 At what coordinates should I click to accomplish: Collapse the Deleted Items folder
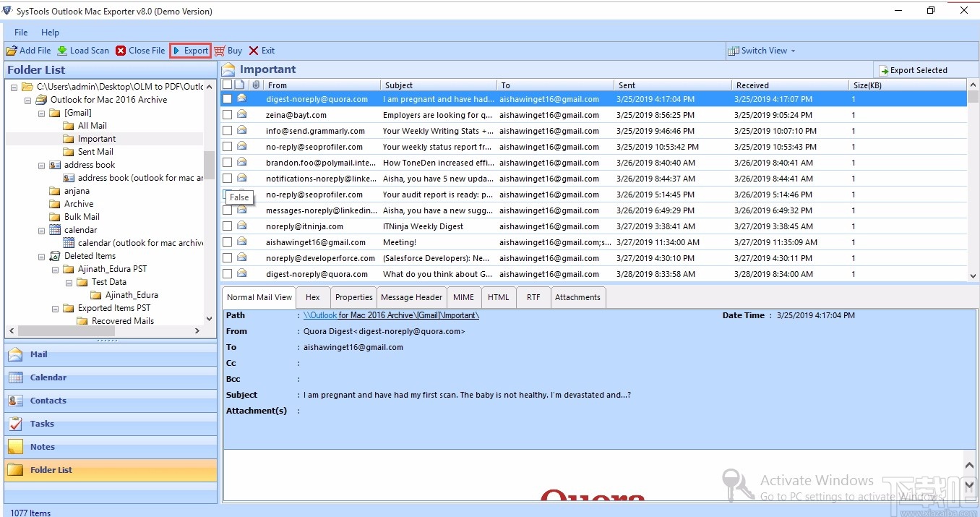click(x=40, y=255)
